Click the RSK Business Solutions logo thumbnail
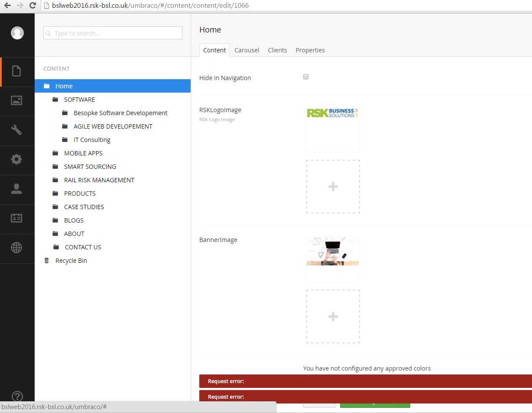The image size is (532, 413). (332, 113)
